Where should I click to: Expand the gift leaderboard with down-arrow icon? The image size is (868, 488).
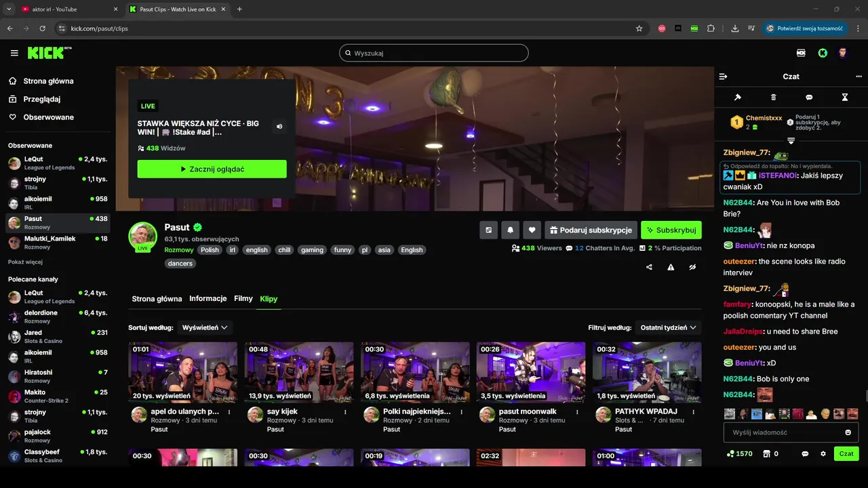(791, 141)
